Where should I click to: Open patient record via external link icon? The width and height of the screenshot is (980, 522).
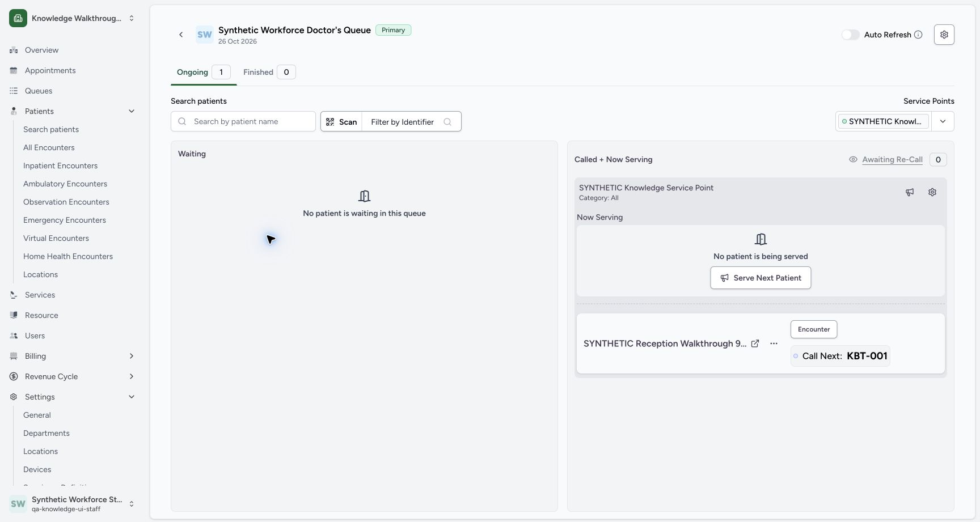(x=755, y=343)
